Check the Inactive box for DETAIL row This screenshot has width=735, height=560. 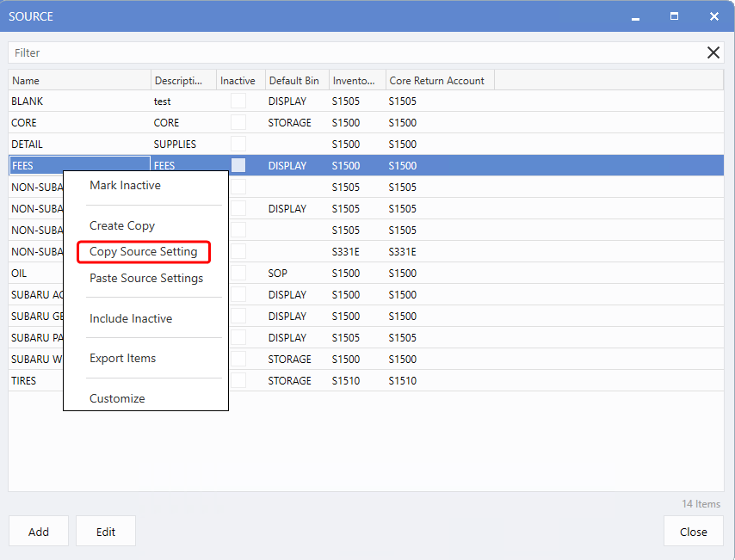click(238, 145)
